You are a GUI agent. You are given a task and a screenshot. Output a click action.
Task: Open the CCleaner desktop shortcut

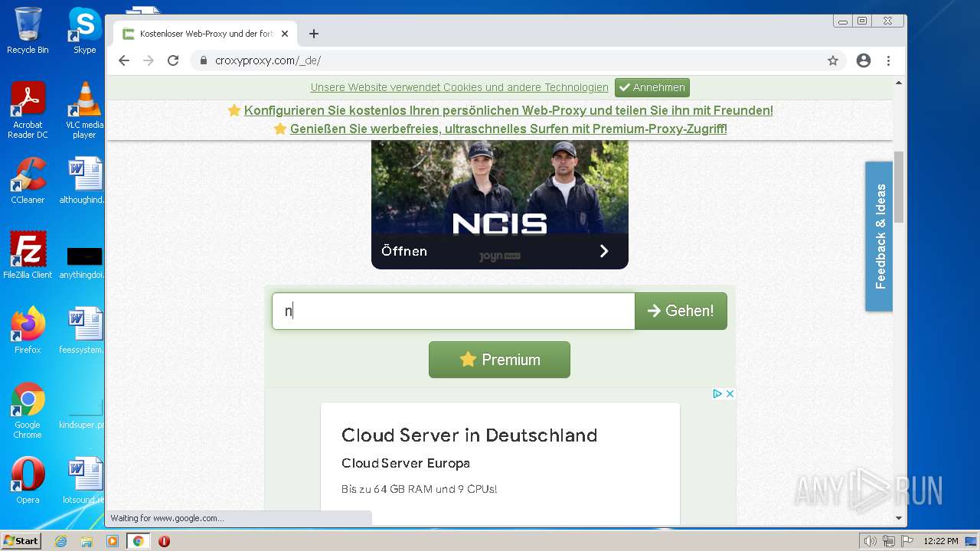tap(28, 181)
